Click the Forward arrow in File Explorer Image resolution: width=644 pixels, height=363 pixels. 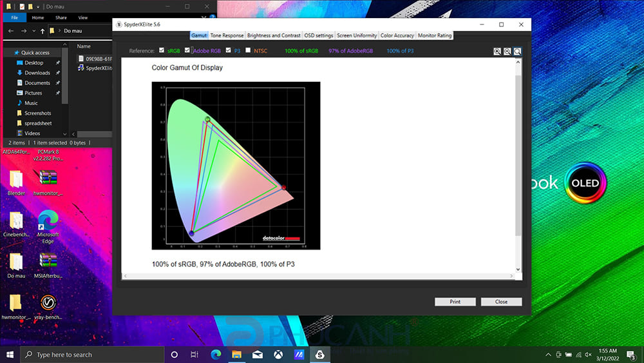point(24,31)
